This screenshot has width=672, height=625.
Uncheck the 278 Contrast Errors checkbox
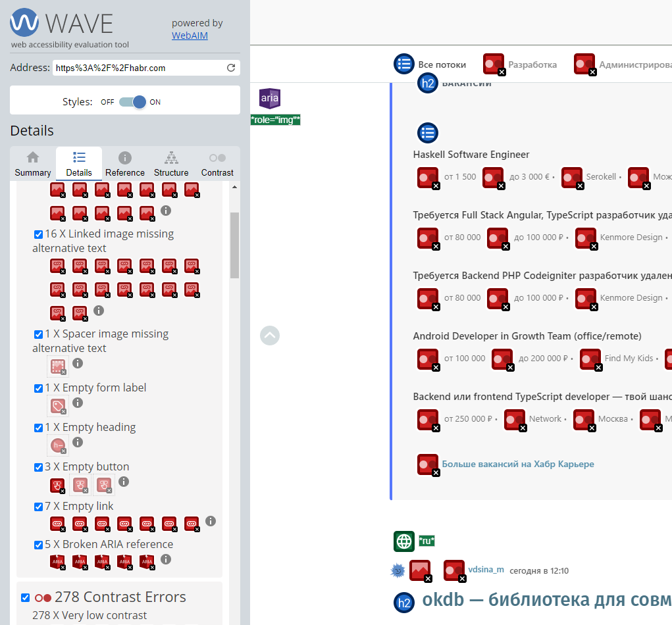(25, 597)
